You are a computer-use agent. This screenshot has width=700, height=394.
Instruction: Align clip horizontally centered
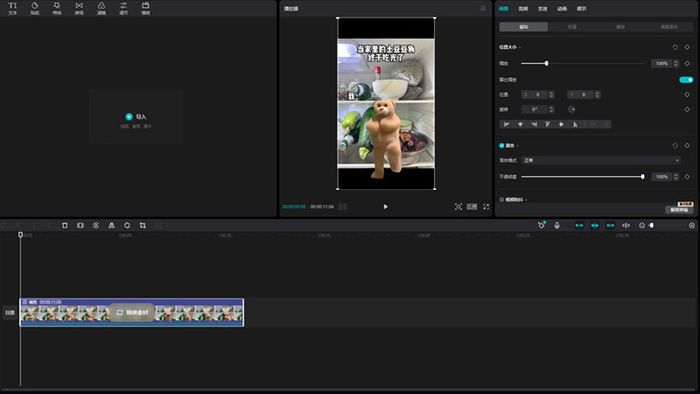coord(520,124)
